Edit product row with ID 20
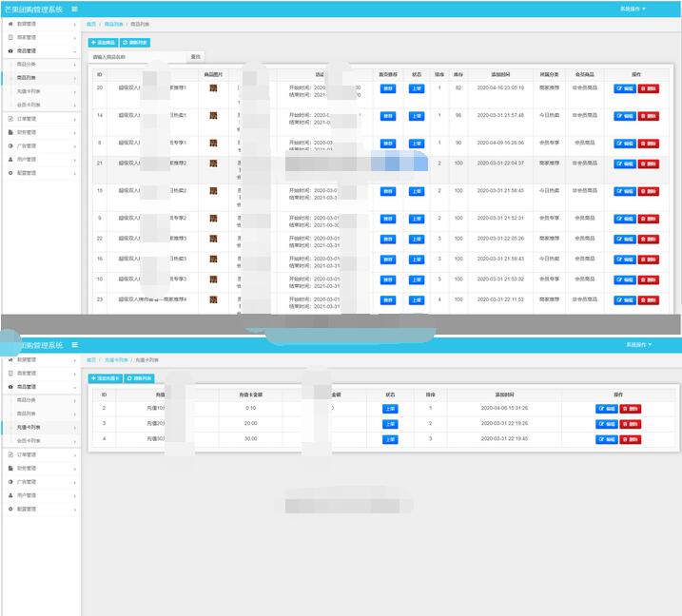This screenshot has width=682, height=616. (x=624, y=88)
